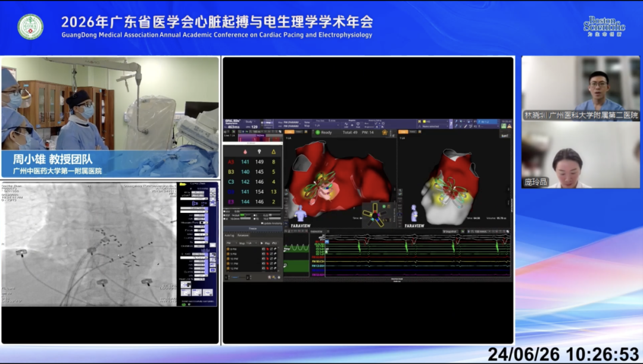This screenshot has height=364, width=643.
Task: Click the magnifier zoom icon beside right 3D view
Action: point(400,190)
